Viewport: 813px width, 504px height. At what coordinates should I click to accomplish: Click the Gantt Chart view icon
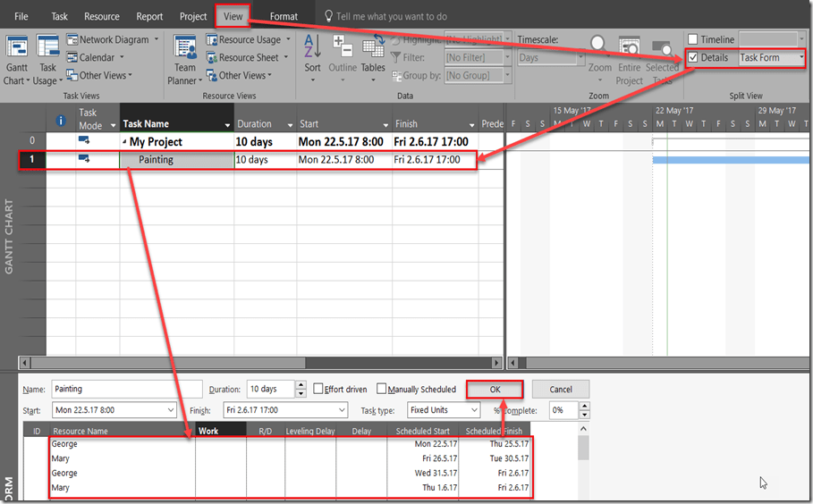pyautogui.click(x=16, y=49)
